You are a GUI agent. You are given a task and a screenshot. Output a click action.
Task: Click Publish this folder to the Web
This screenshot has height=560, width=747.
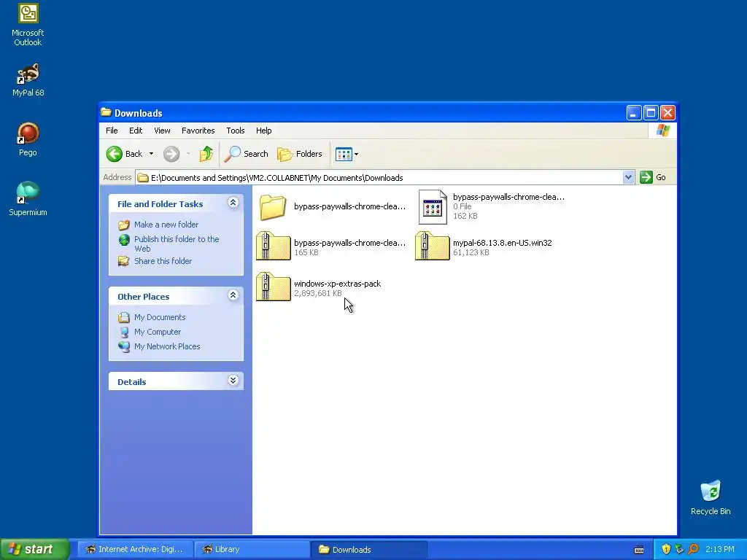click(177, 244)
